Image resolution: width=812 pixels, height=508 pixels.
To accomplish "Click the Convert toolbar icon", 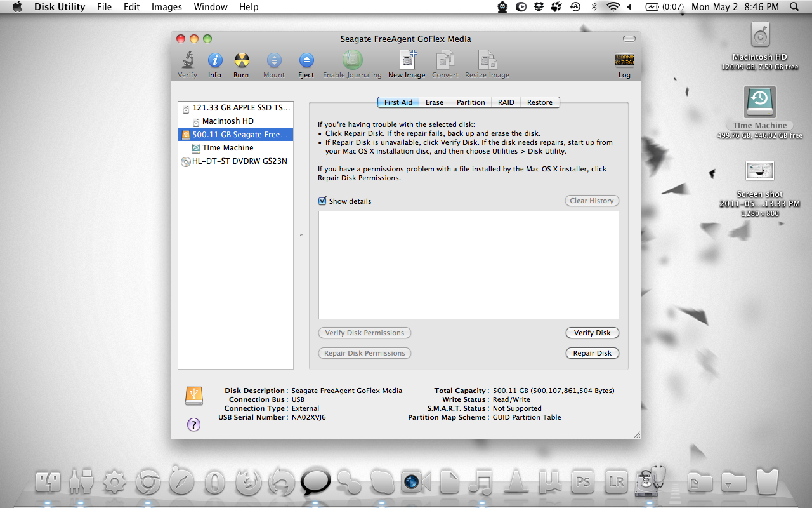I will click(445, 60).
